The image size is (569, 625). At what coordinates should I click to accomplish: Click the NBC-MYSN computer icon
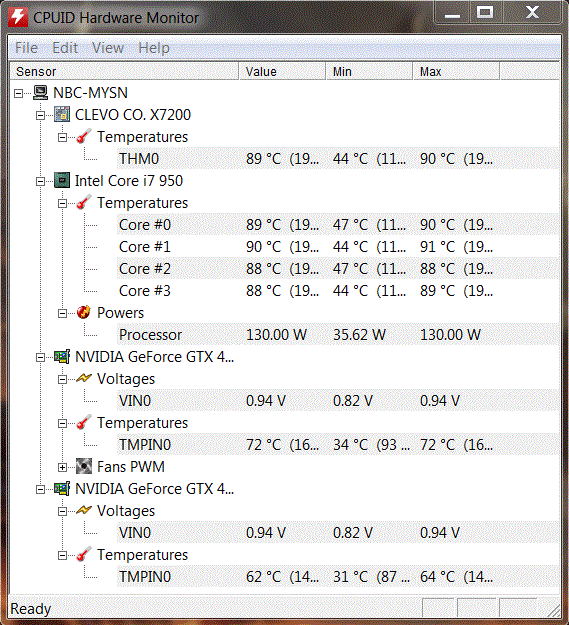click(40, 93)
